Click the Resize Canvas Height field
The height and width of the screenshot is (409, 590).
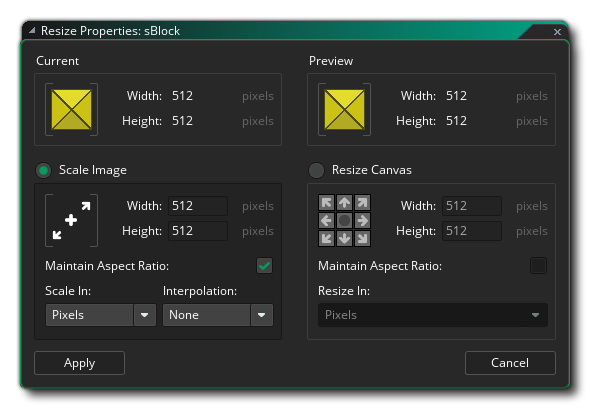coord(472,231)
